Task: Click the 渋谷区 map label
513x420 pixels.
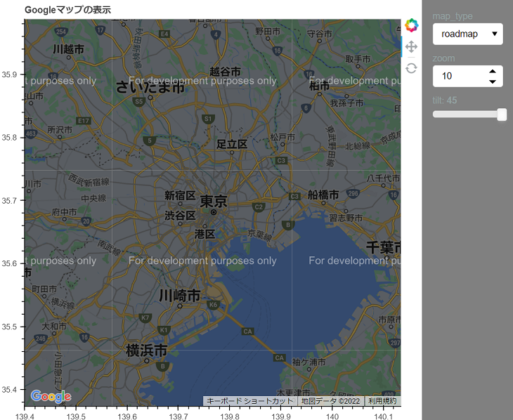Action: tap(180, 216)
